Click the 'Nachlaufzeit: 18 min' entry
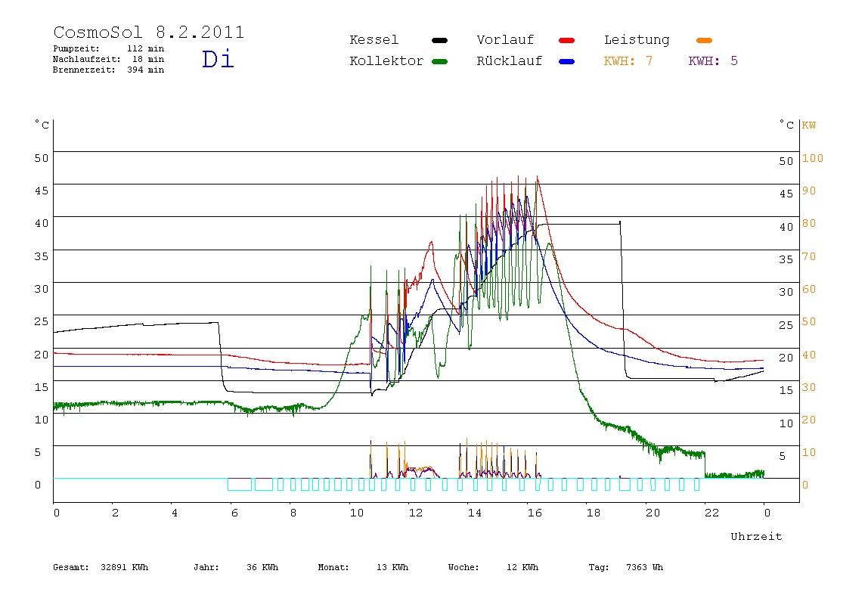This screenshot has width=868, height=614. tap(109, 59)
